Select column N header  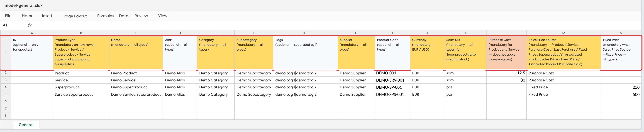621,33
